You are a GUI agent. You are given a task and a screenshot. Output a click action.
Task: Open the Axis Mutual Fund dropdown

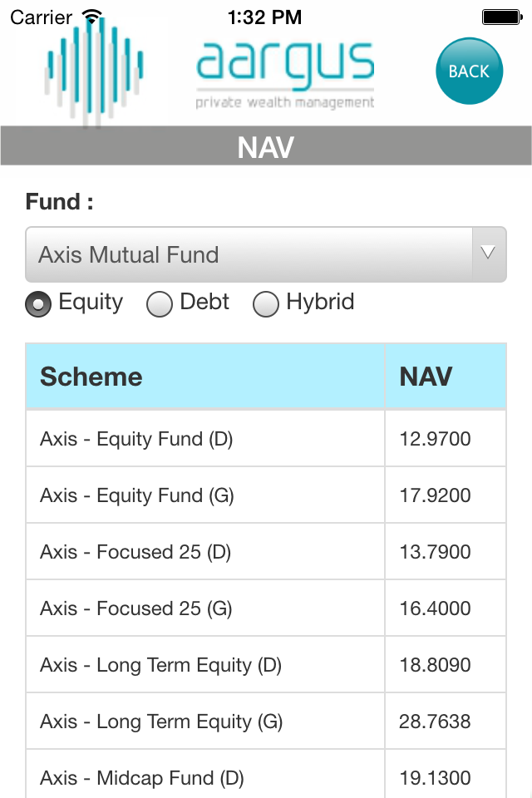[x=266, y=254]
